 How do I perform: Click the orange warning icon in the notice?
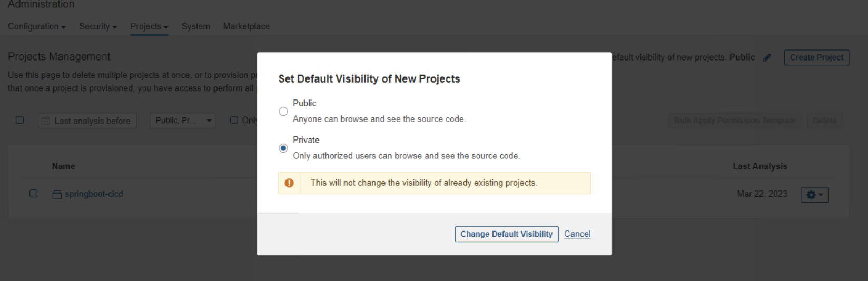(x=289, y=183)
